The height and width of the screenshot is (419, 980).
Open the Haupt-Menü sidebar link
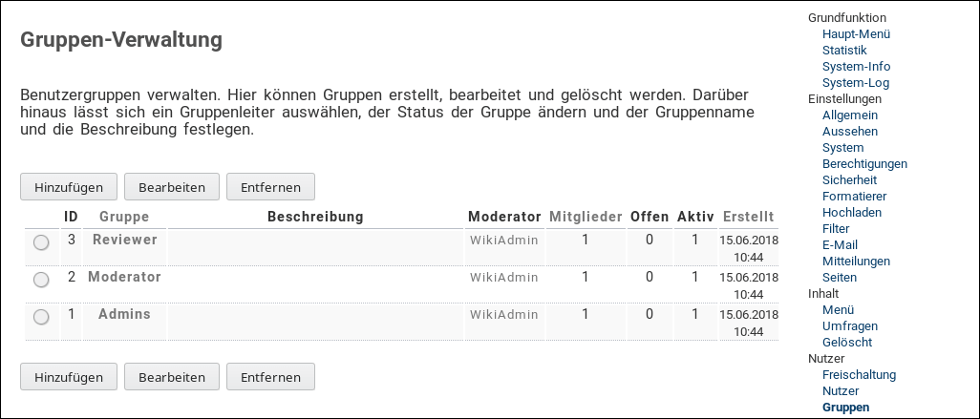[x=856, y=34]
